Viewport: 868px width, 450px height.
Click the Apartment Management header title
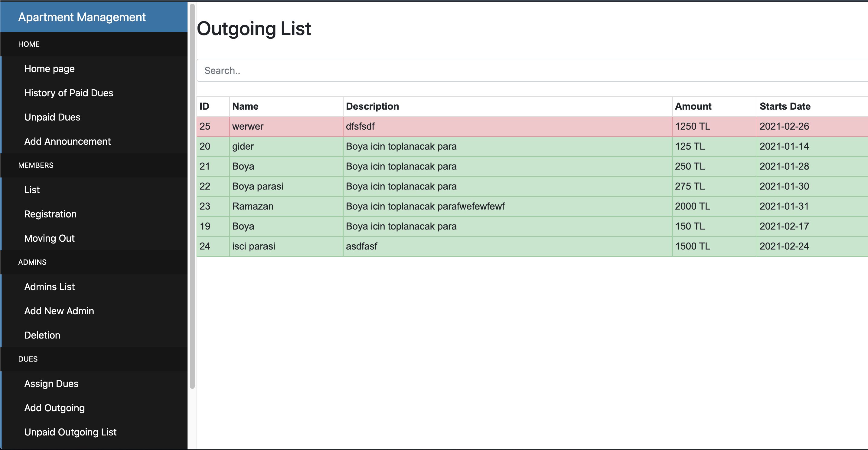(x=82, y=17)
